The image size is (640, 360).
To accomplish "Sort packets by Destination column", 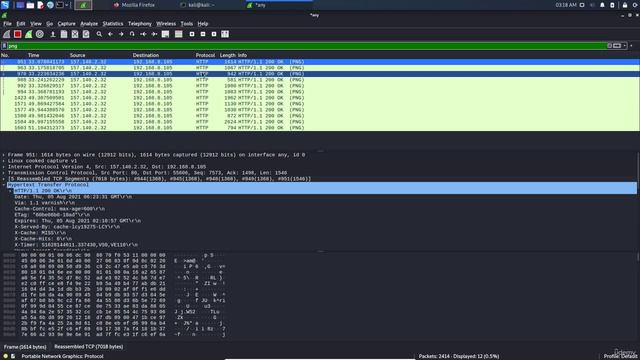I will (146, 55).
